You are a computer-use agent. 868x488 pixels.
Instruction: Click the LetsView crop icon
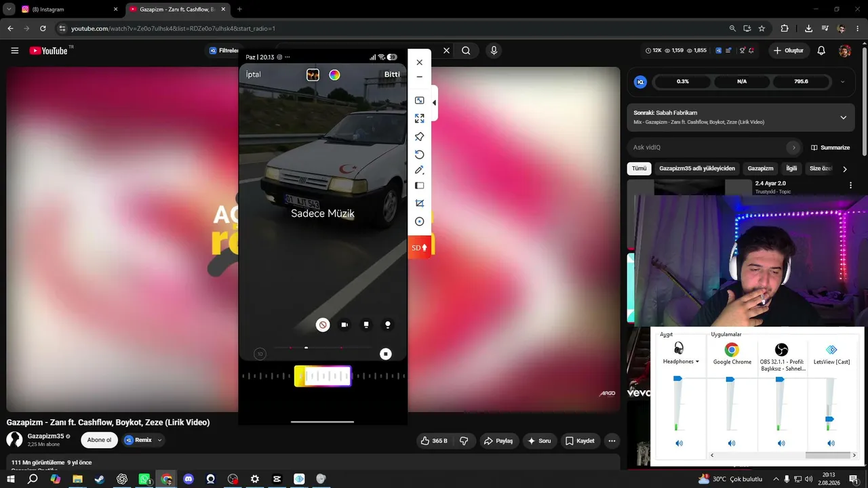pos(419,203)
